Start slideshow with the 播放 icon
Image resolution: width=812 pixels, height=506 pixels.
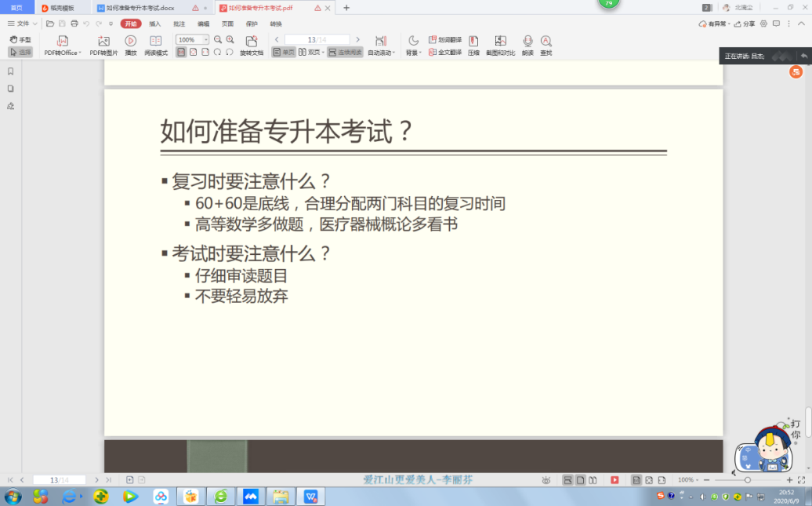click(x=131, y=46)
